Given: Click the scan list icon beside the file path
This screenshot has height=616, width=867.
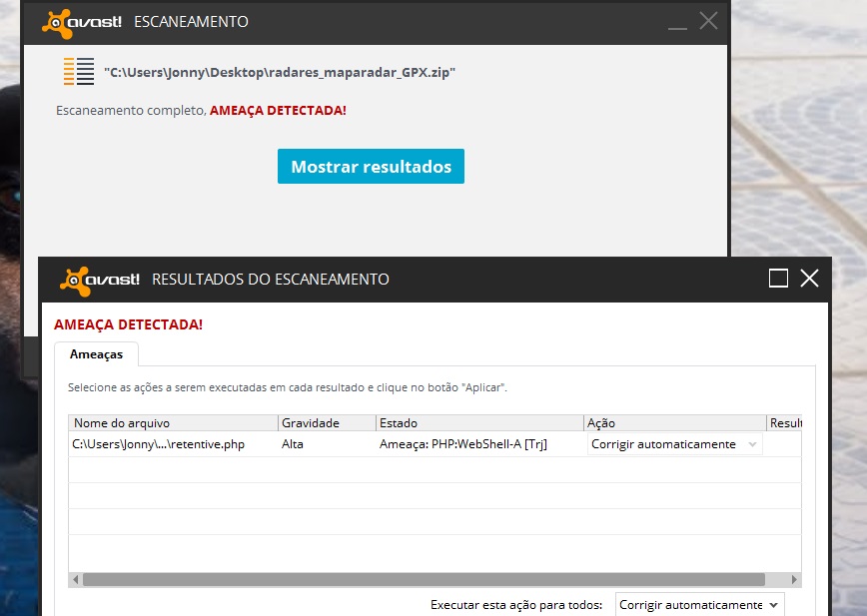Looking at the screenshot, I should tap(79, 71).
